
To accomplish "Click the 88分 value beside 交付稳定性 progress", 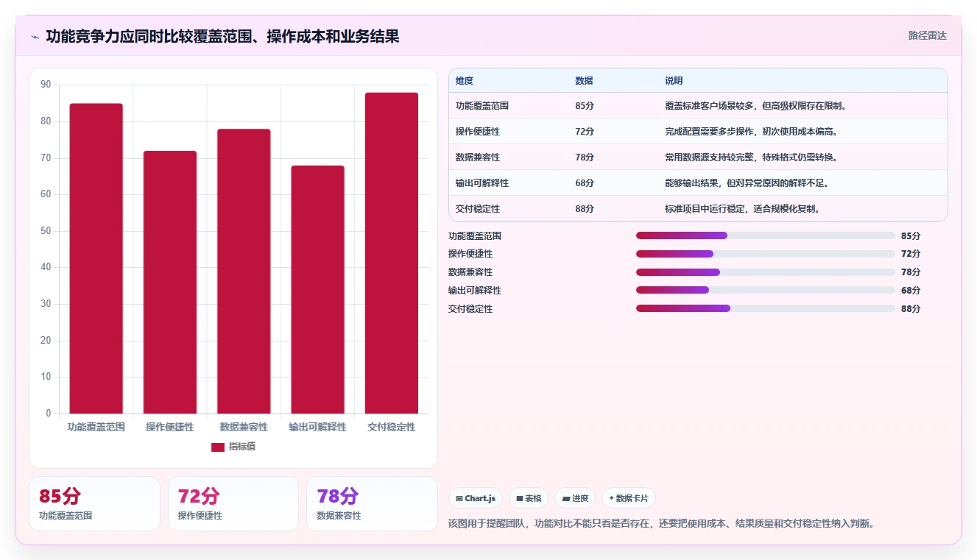I will [911, 308].
